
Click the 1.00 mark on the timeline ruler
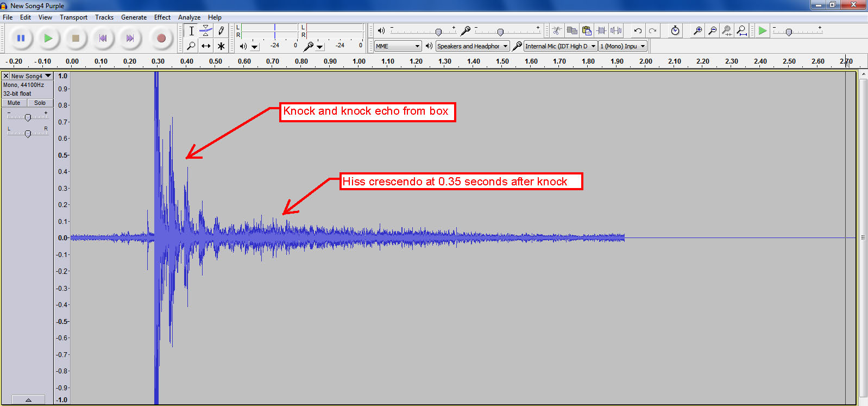click(x=359, y=61)
